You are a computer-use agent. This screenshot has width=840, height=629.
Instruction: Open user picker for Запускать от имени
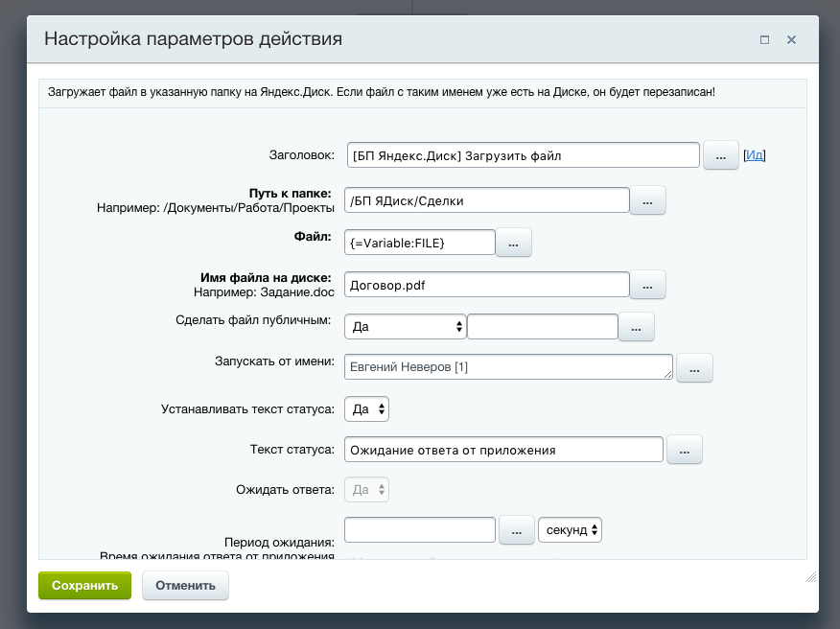[694, 367]
